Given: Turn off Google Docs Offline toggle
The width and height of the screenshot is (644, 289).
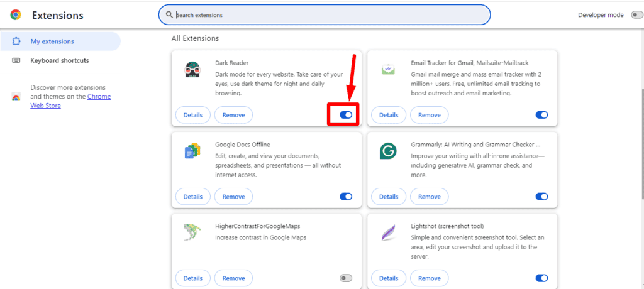Looking at the screenshot, I should (x=346, y=197).
